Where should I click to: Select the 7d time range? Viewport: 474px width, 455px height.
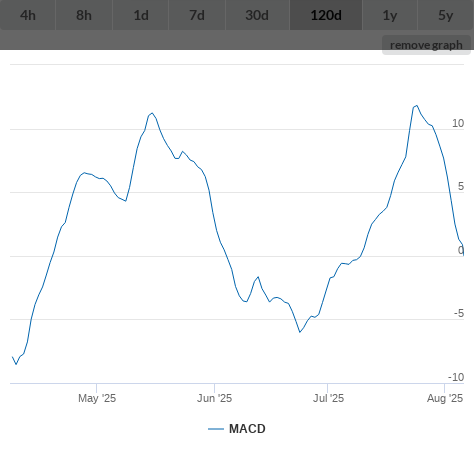(197, 15)
